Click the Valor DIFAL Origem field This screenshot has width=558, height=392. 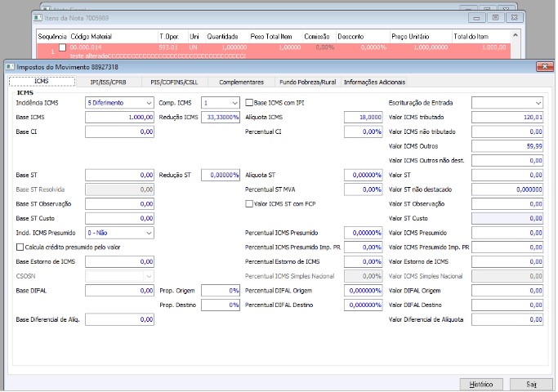click(x=507, y=291)
